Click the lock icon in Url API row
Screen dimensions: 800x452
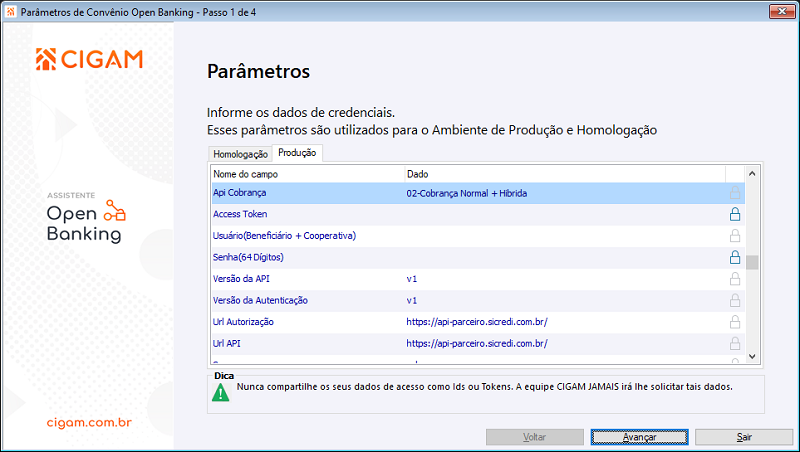click(x=735, y=343)
